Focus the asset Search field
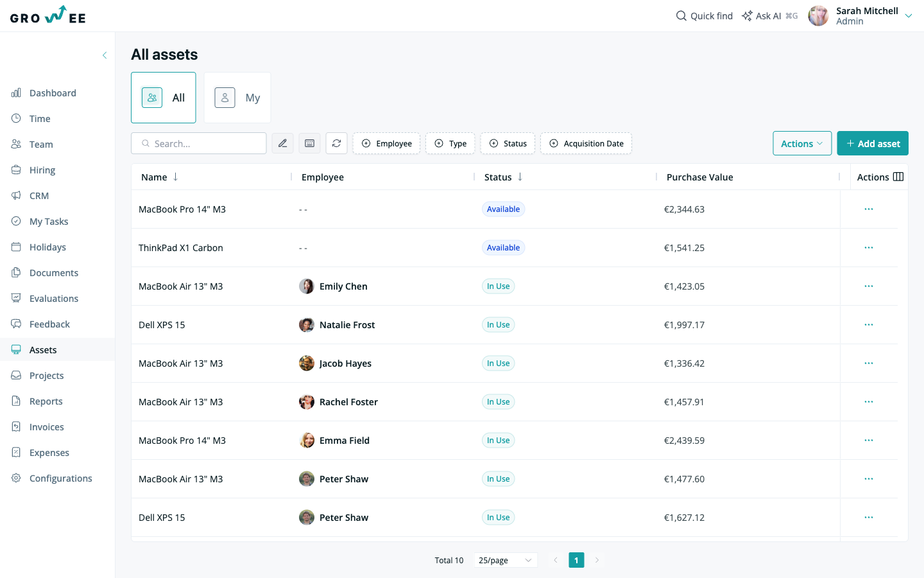 point(199,143)
